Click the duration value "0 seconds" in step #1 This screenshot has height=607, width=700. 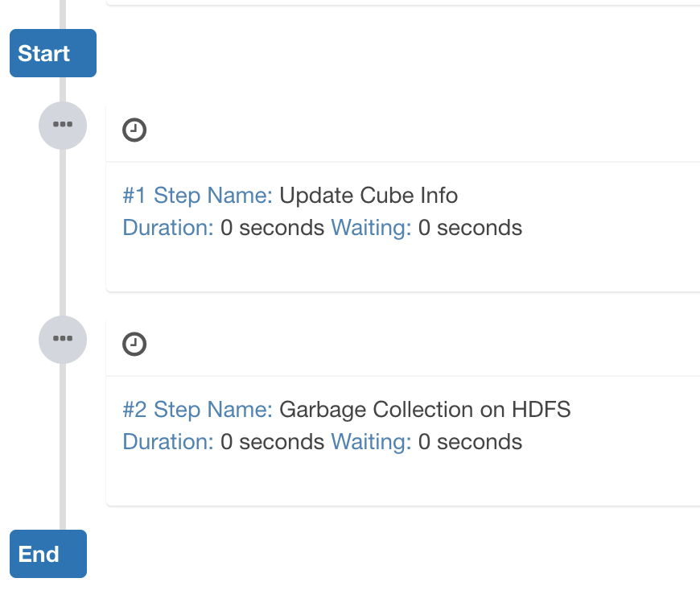click(x=272, y=228)
